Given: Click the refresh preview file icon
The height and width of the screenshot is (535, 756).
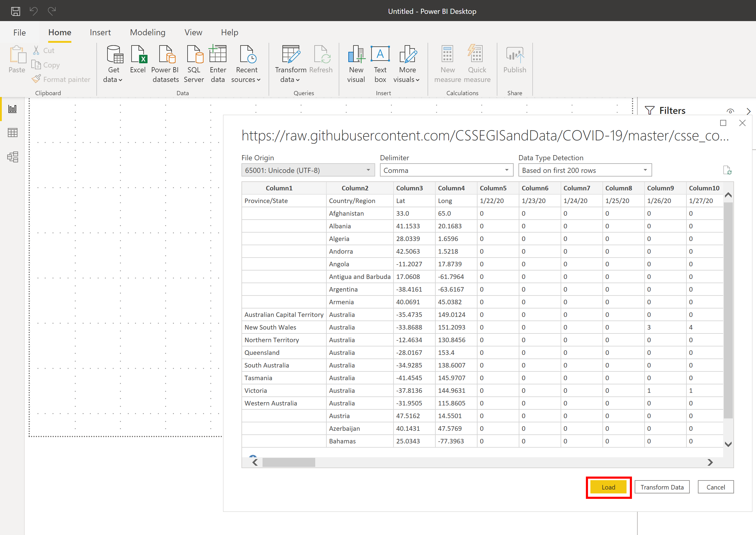Looking at the screenshot, I should 727,170.
